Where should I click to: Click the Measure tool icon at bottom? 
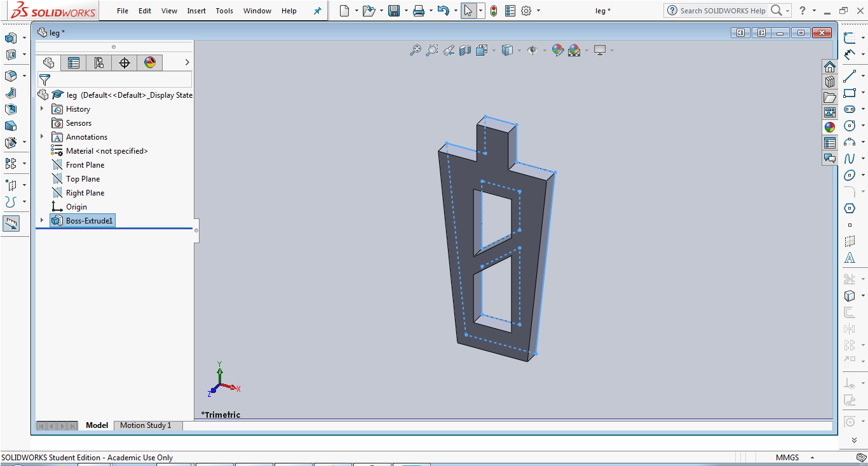click(11, 223)
